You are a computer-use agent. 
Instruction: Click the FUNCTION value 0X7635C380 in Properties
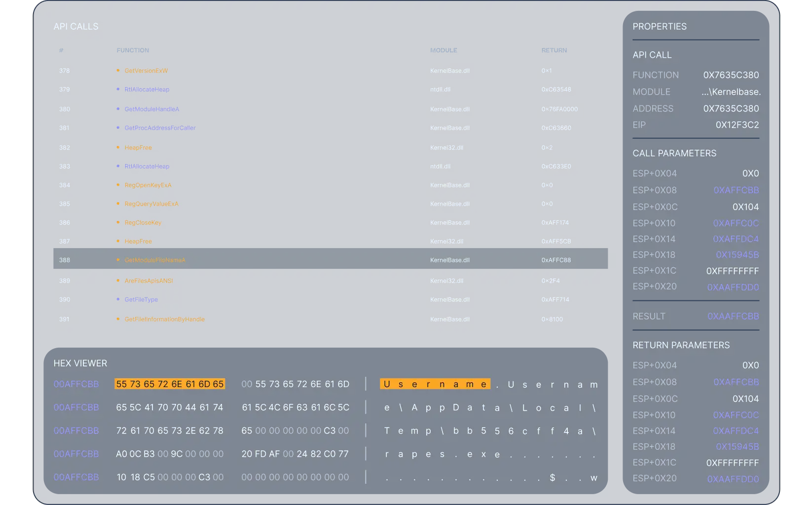pyautogui.click(x=731, y=75)
